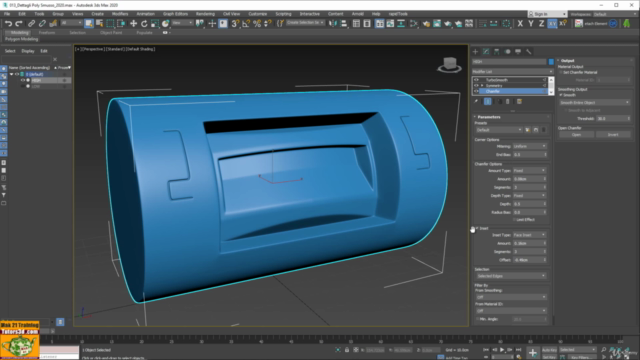The width and height of the screenshot is (640, 360).
Task: Activate the Select and Rotate tool
Action: click(x=144, y=24)
